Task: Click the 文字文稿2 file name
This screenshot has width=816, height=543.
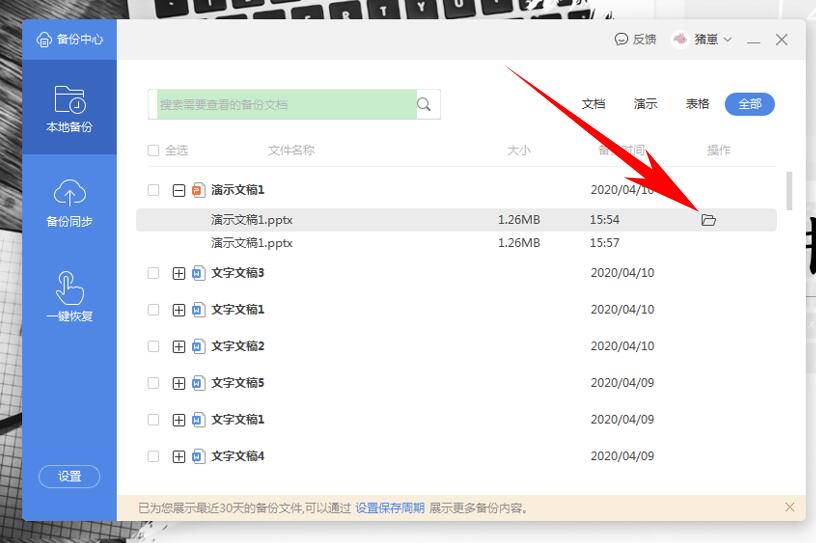Action: pos(238,346)
